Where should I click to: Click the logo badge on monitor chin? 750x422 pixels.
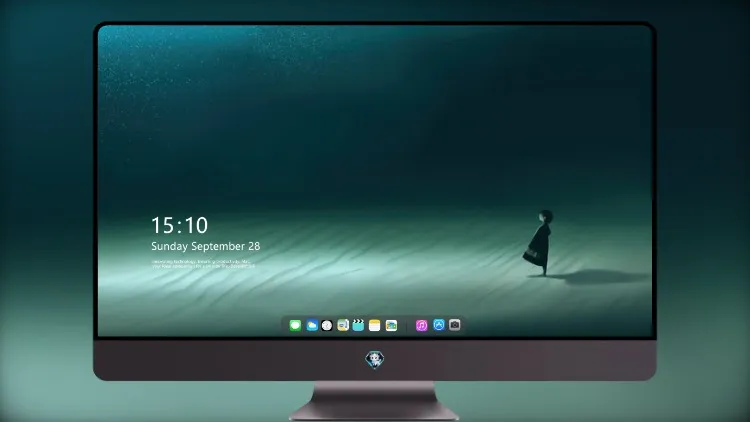[x=375, y=360]
